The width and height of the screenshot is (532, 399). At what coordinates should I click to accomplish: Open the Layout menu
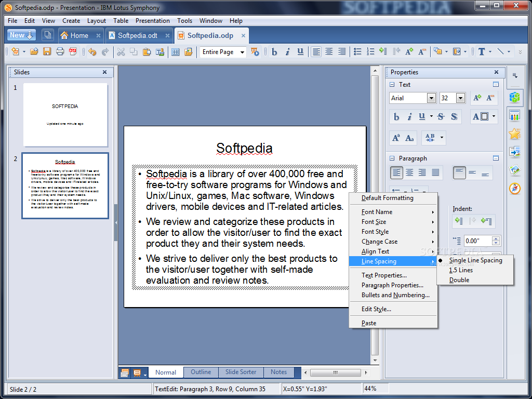(96, 21)
